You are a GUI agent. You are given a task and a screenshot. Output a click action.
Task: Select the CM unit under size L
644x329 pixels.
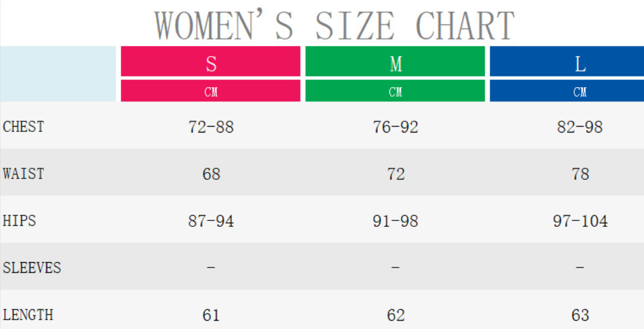click(580, 92)
